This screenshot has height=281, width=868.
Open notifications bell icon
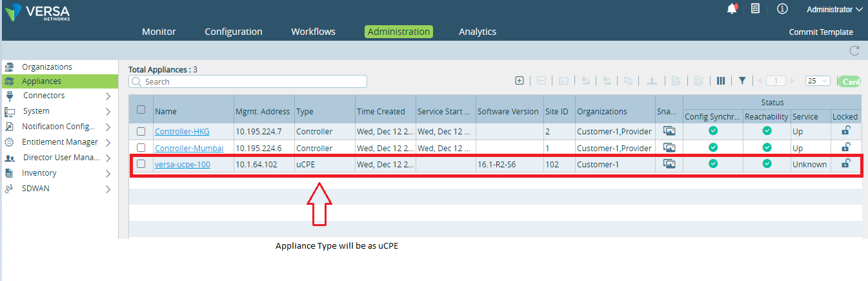(732, 8)
